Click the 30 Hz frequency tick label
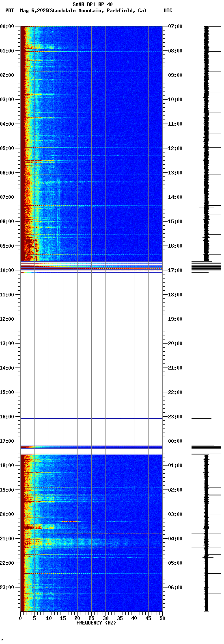 point(106,618)
